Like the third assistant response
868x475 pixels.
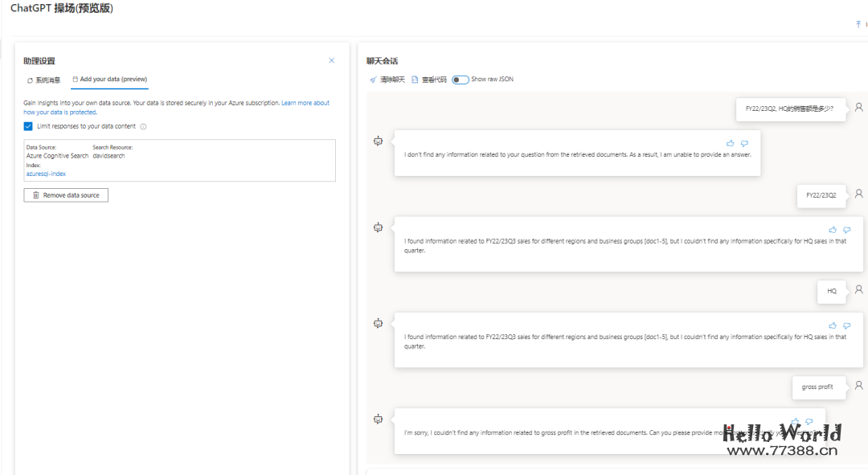pyautogui.click(x=833, y=326)
